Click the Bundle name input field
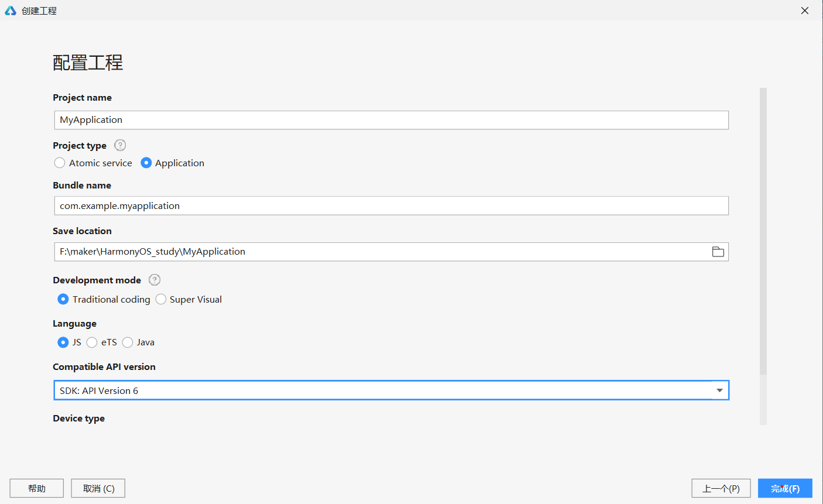The height and width of the screenshot is (504, 823). click(391, 205)
